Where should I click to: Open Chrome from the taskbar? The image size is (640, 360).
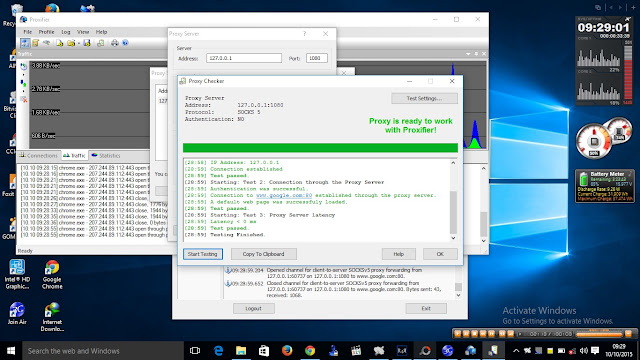tap(310, 351)
